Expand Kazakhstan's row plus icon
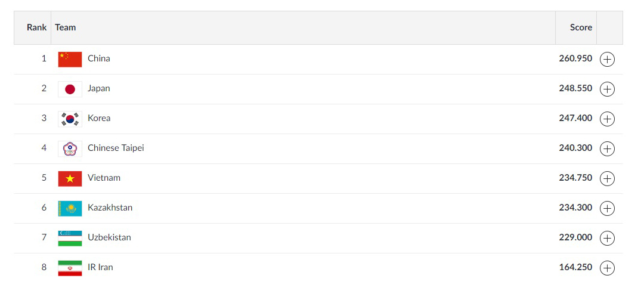Screen dimensions: 644x297 pyautogui.click(x=607, y=208)
